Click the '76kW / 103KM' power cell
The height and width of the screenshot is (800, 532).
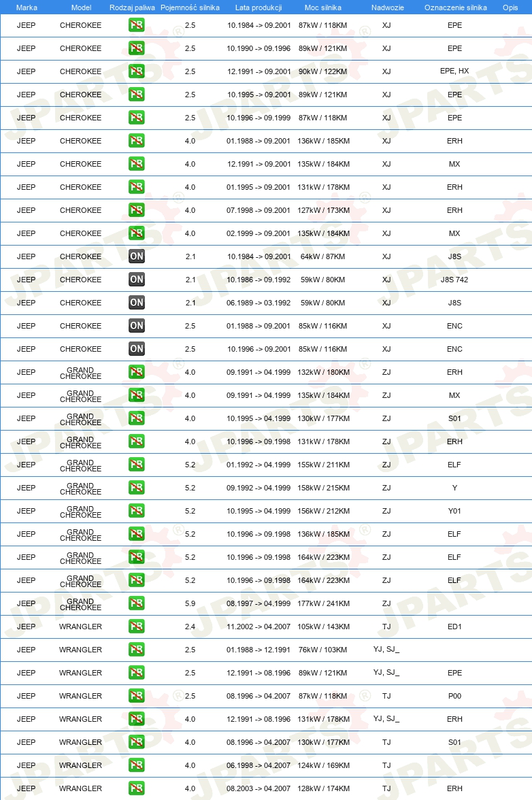[323, 650]
